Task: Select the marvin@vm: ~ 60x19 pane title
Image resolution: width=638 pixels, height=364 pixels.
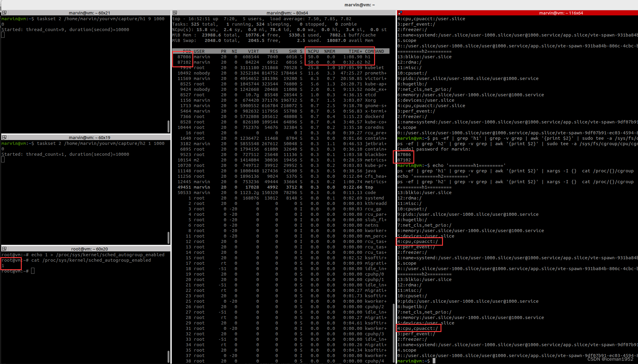Action: [x=89, y=138]
